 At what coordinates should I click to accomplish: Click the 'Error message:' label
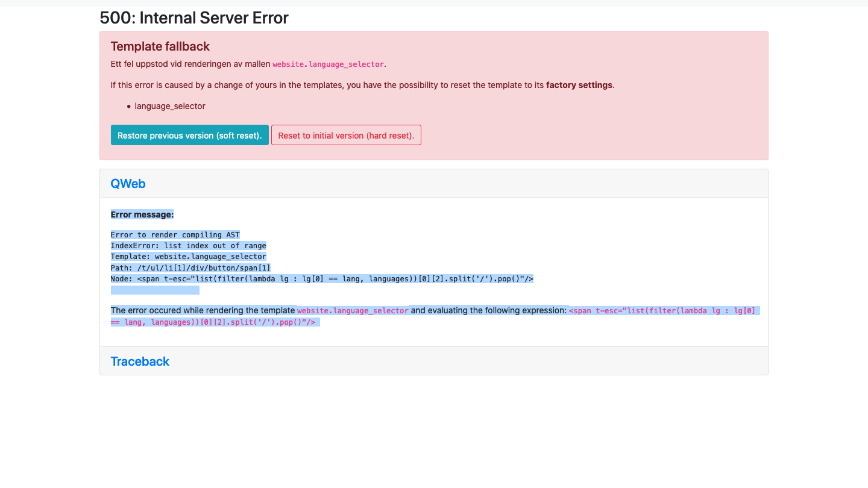point(142,214)
